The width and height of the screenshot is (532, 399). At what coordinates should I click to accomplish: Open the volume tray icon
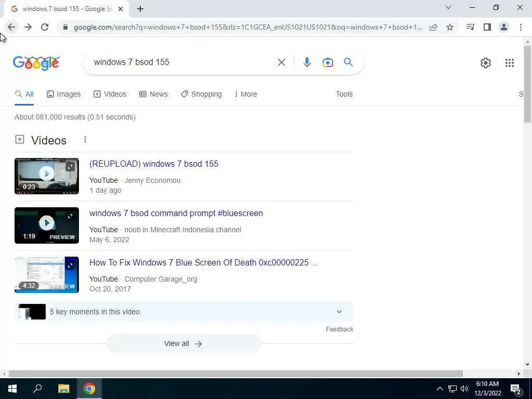(x=464, y=389)
